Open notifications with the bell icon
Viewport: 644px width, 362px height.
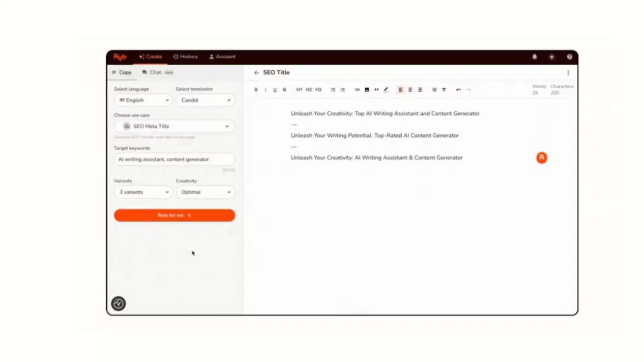(x=535, y=57)
